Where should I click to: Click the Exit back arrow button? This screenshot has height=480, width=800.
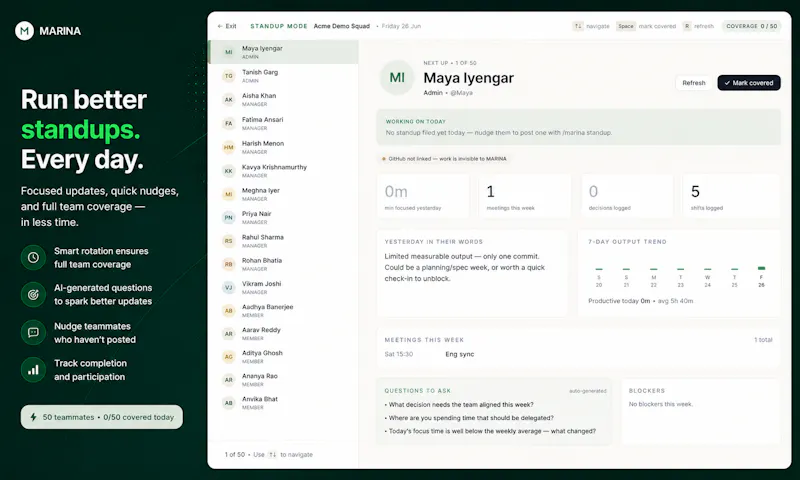[x=227, y=26]
